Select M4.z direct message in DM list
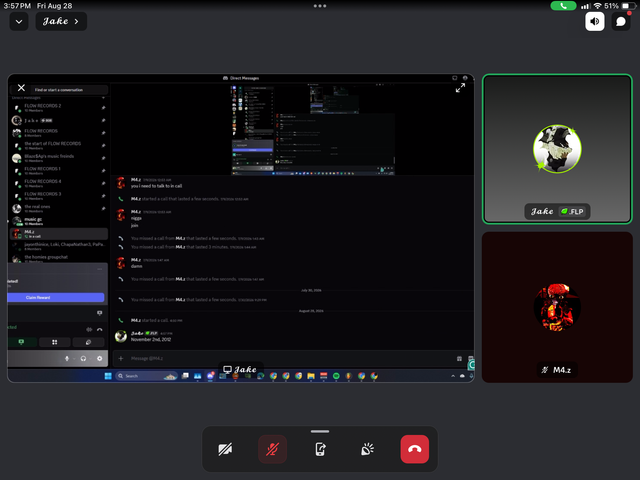The width and height of the screenshot is (640, 480). [58, 234]
